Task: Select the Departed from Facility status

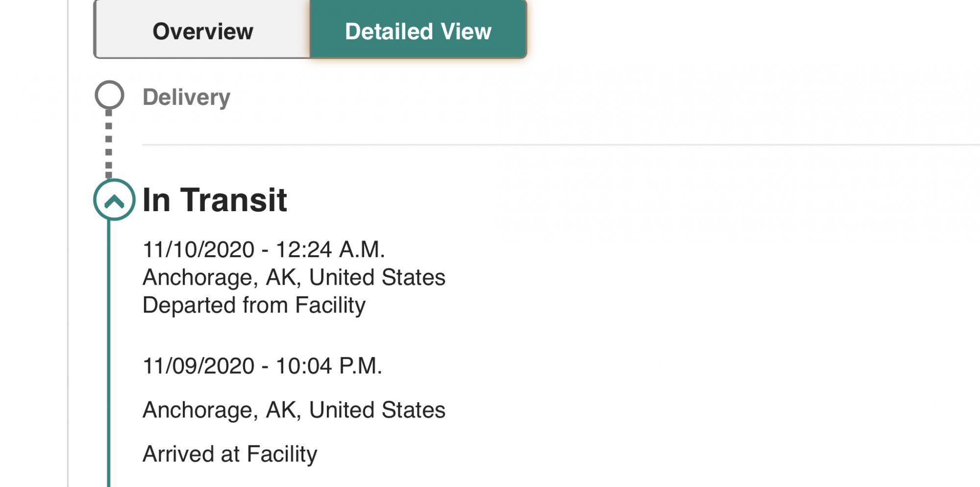Action: pos(254,305)
